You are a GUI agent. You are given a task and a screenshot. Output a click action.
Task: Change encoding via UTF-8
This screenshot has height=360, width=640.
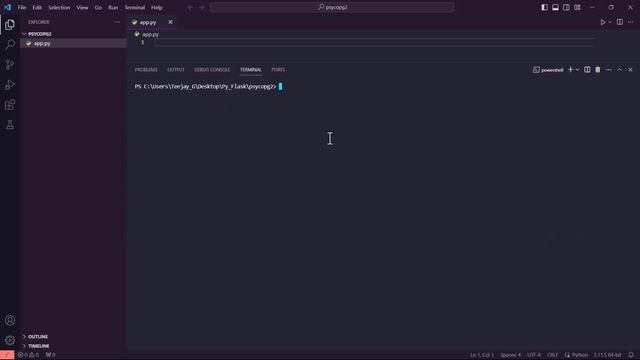(534, 355)
